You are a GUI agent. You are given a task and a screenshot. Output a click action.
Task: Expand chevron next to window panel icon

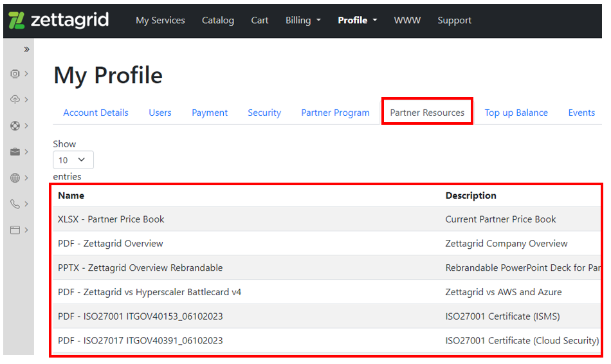26,230
